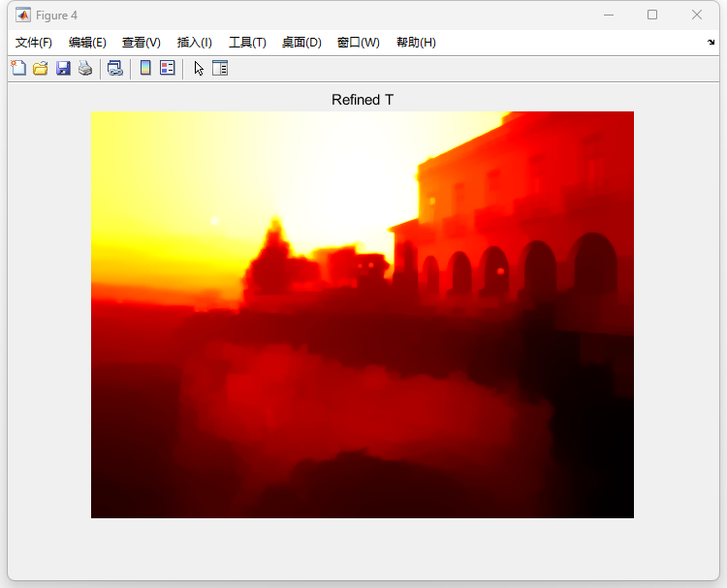Open the 窗口(W) menu
This screenshot has height=588, width=727.
(358, 43)
